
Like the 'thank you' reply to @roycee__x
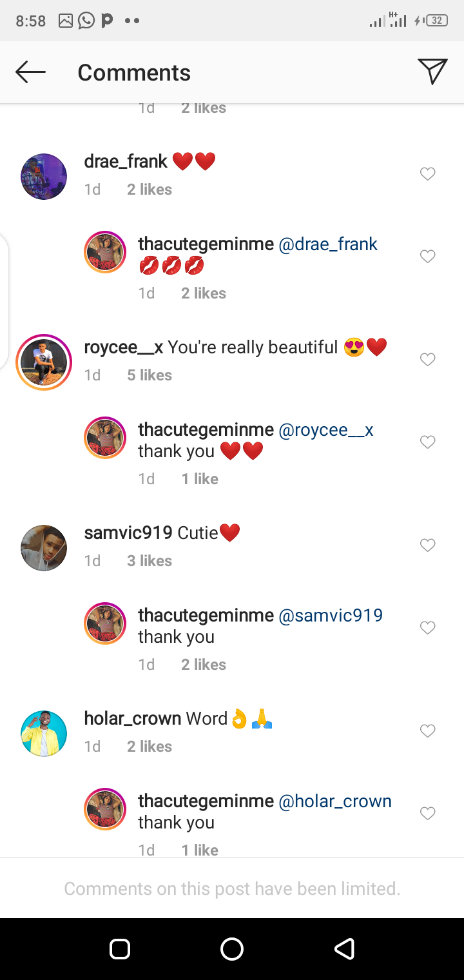point(428,442)
